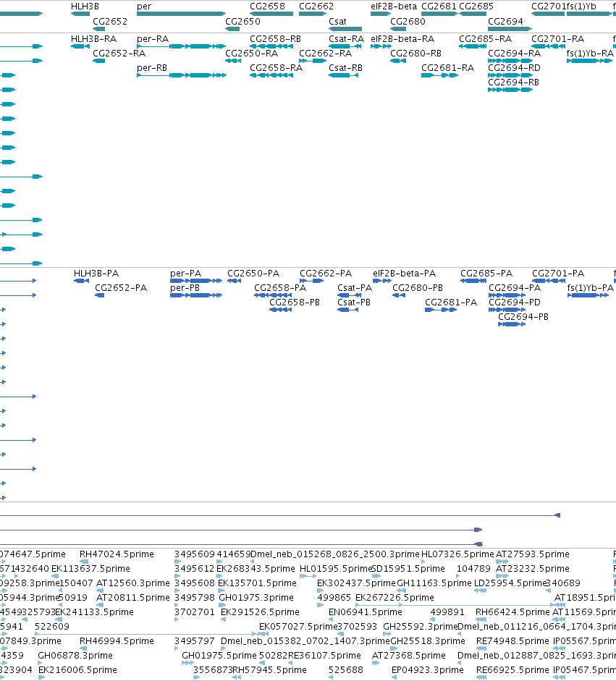Viewport: 616px width, 681px height.
Task: Select the 'CG2680' gene label
Action: coord(408,21)
